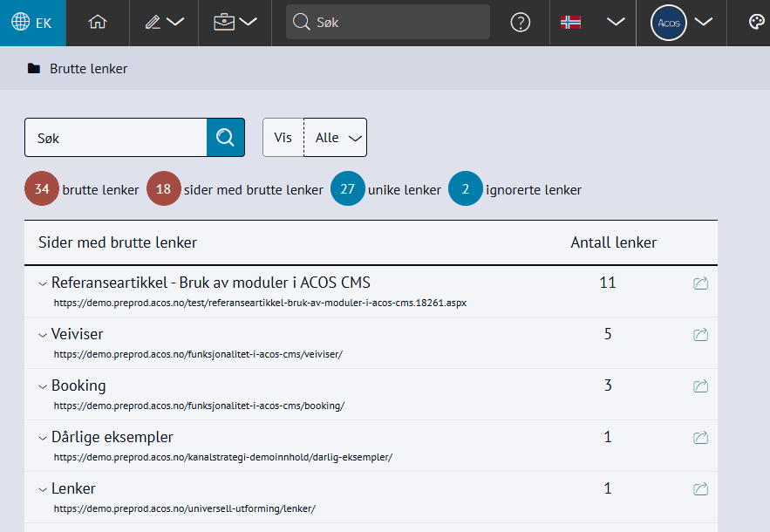This screenshot has height=532, width=770.
Task: Click the 2 ignorerte lenker badge
Action: click(465, 189)
